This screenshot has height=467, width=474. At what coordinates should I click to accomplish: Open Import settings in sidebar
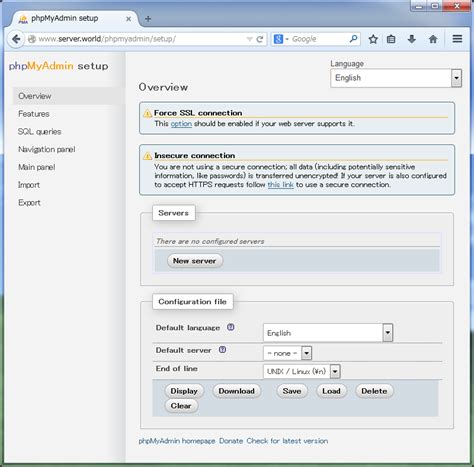(29, 185)
